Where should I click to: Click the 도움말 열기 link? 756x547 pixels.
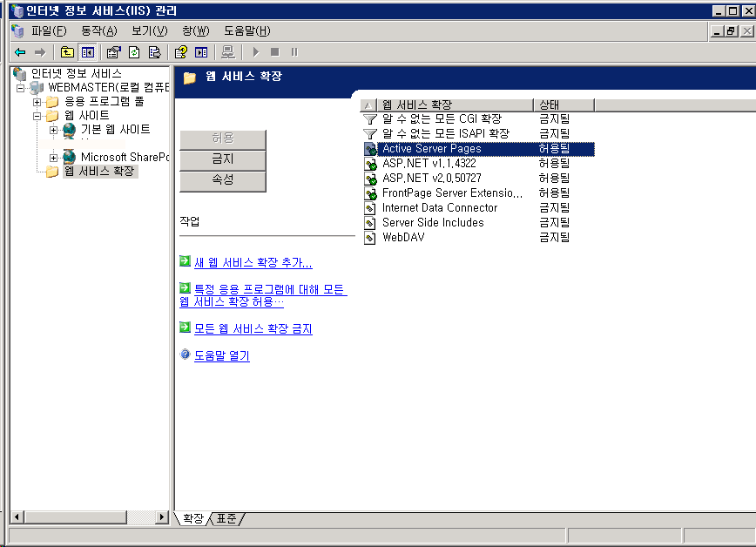[x=222, y=355]
